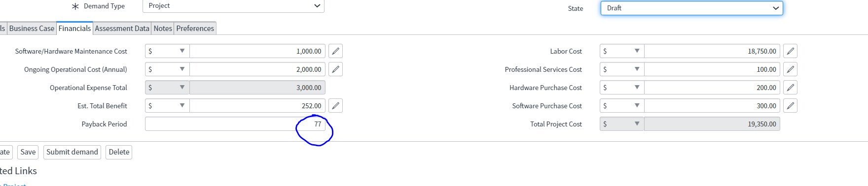Click pencil icon next to Est. Total Benefit
This screenshot has width=868, height=186.
pyautogui.click(x=335, y=106)
